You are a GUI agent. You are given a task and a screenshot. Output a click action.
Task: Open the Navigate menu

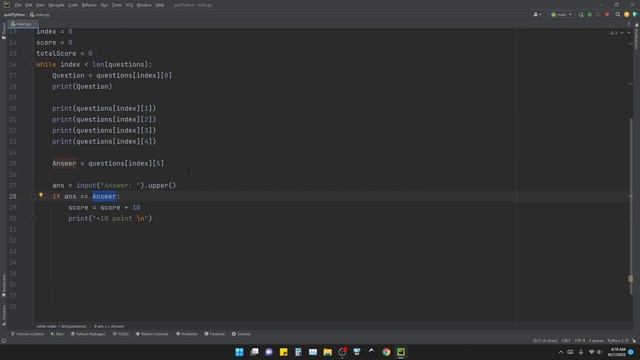click(56, 5)
